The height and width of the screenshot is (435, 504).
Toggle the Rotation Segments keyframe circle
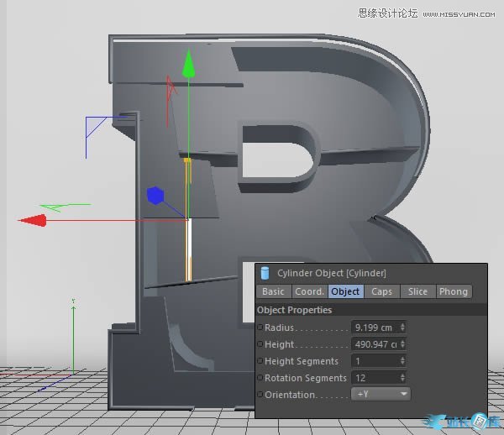[x=260, y=378]
